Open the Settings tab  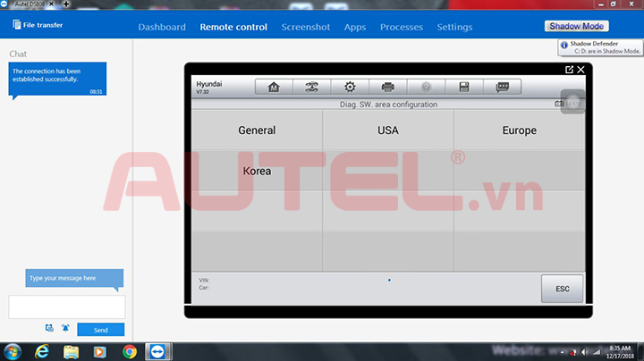(454, 27)
